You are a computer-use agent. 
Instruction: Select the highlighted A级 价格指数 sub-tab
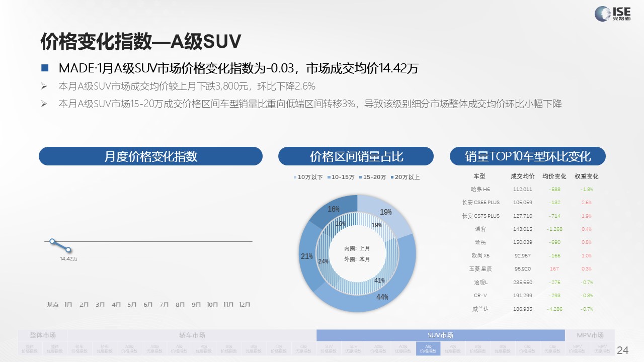[428, 348]
